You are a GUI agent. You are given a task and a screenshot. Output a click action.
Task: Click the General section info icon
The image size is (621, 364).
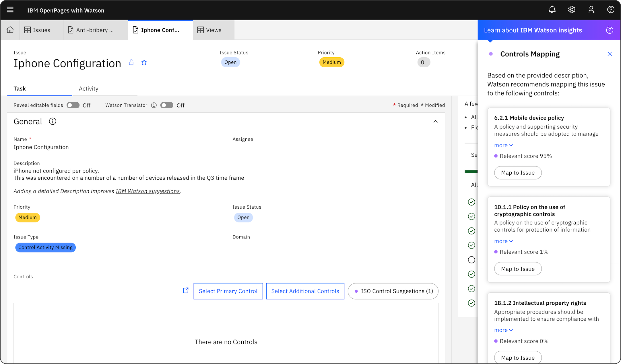(53, 122)
